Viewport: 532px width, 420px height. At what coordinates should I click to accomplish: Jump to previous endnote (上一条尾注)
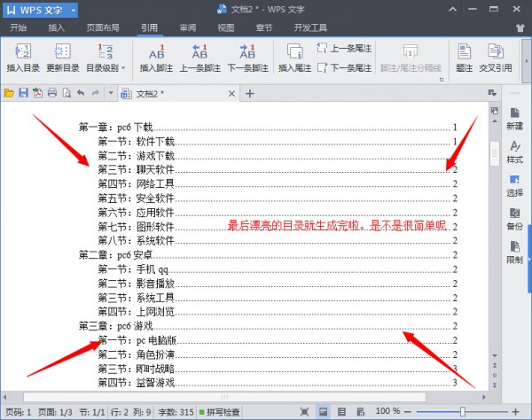pyautogui.click(x=344, y=49)
